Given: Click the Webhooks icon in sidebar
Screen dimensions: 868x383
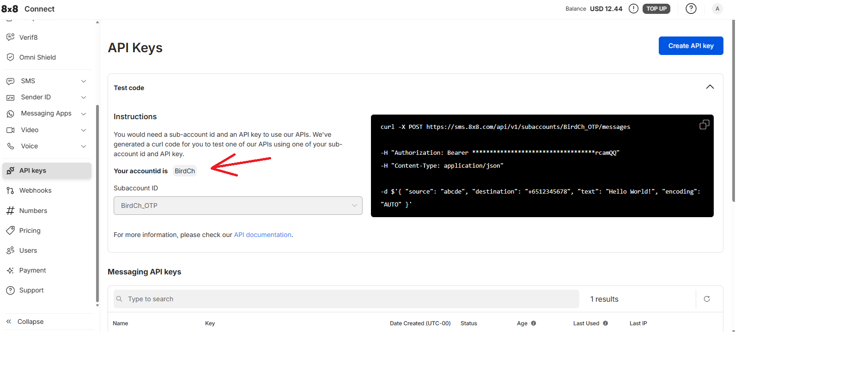Looking at the screenshot, I should (x=10, y=190).
